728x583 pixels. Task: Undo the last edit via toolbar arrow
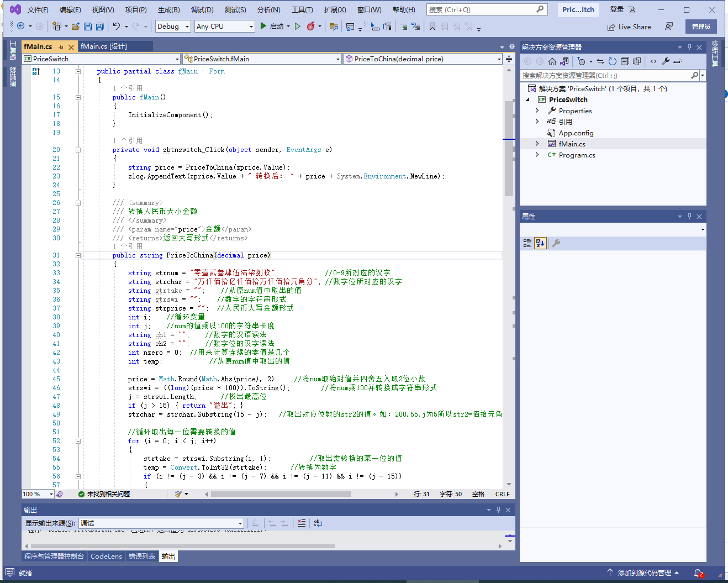coord(117,26)
